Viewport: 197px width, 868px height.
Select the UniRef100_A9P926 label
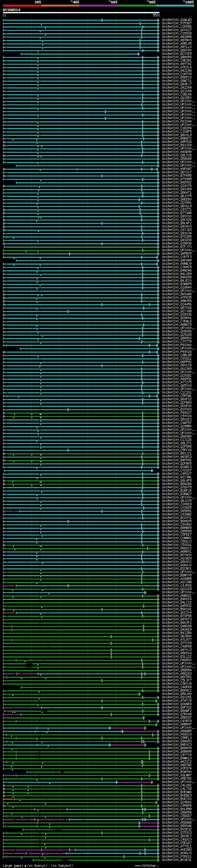pyautogui.click(x=177, y=142)
